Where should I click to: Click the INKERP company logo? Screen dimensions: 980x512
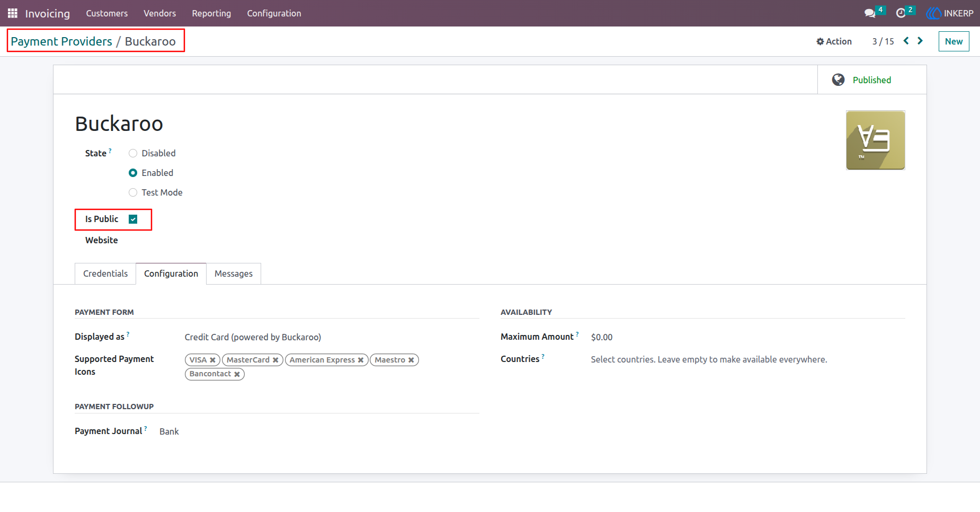click(950, 13)
